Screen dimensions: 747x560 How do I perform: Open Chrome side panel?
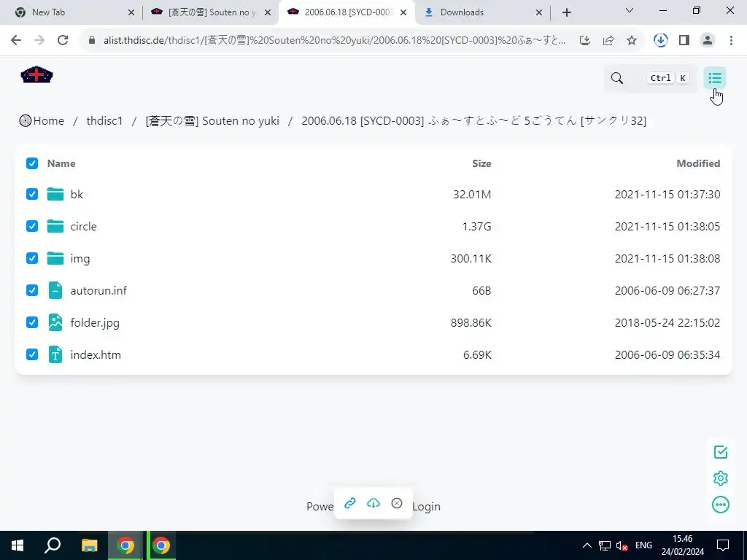pos(684,41)
